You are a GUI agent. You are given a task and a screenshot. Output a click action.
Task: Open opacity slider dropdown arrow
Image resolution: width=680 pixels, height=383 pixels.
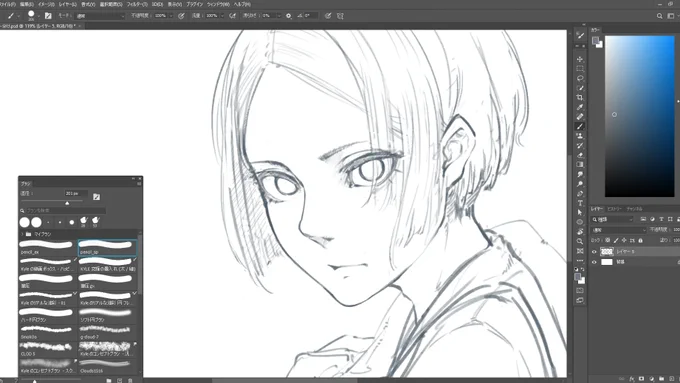(171, 16)
